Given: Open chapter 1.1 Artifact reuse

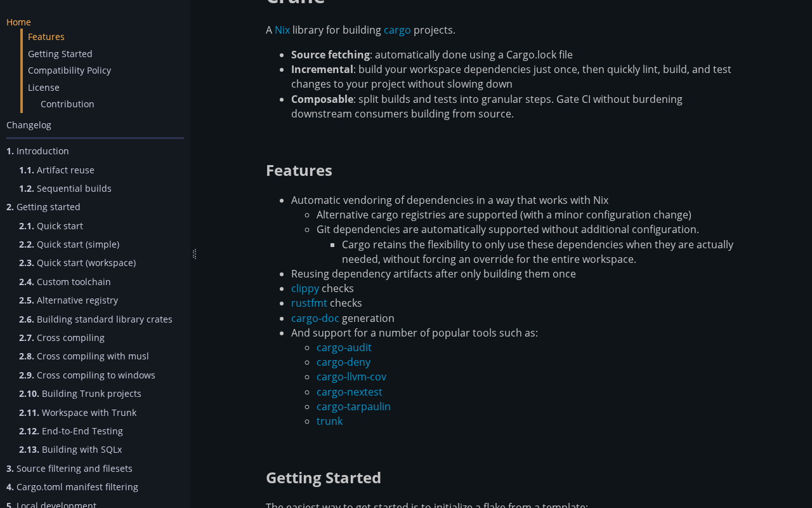Looking at the screenshot, I should click(56, 170).
